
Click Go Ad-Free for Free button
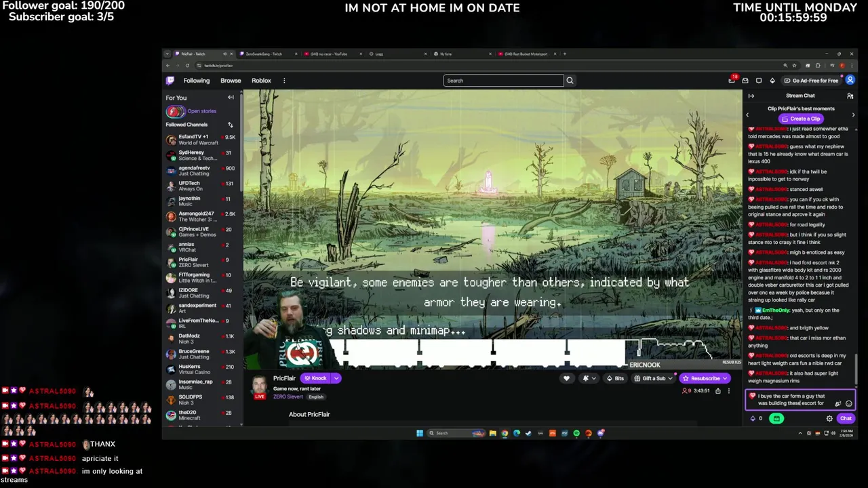(811, 81)
